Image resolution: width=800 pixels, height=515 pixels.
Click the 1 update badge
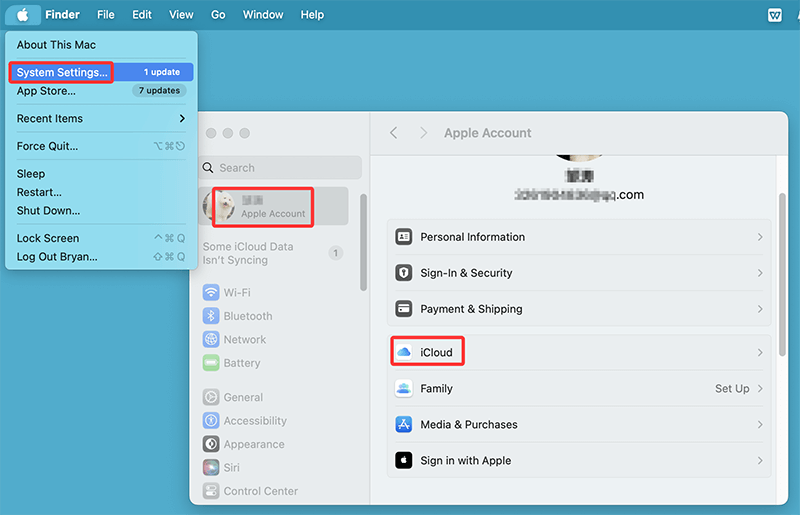(162, 72)
